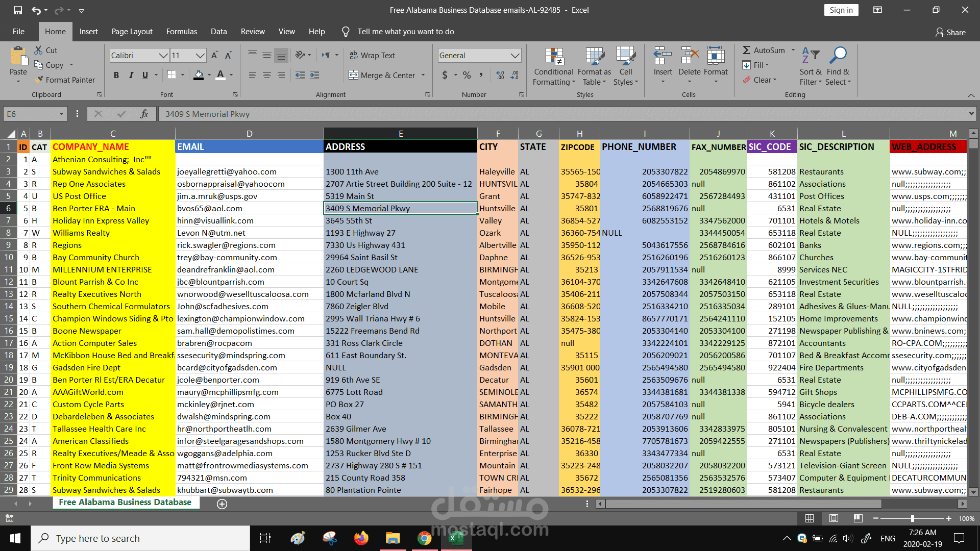Open the File menu

18,32
